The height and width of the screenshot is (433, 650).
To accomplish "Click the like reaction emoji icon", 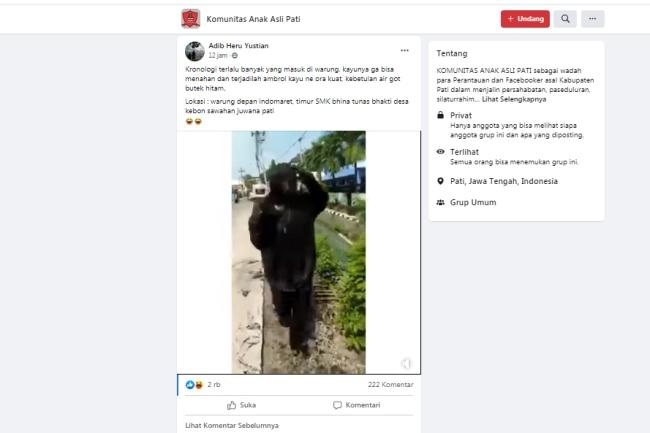I will [x=190, y=385].
